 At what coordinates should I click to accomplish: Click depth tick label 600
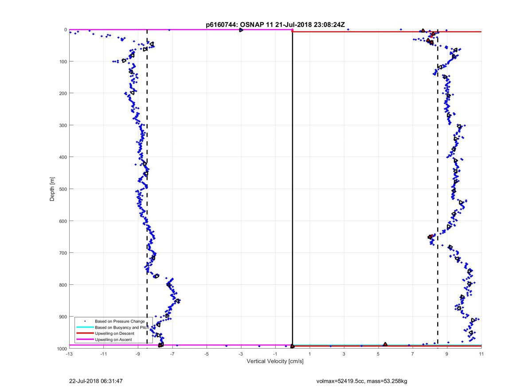pos(63,221)
